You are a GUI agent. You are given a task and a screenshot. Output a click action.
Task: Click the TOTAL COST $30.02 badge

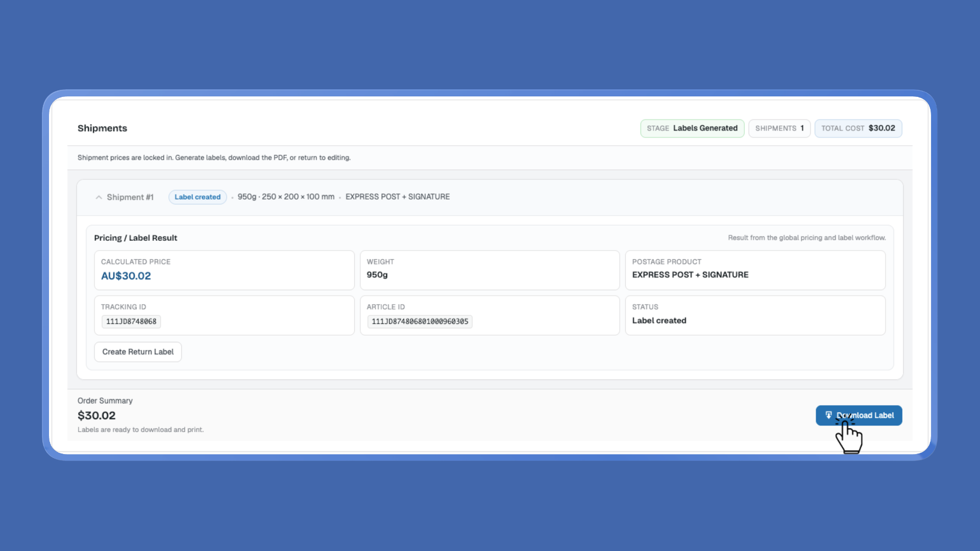pyautogui.click(x=858, y=128)
